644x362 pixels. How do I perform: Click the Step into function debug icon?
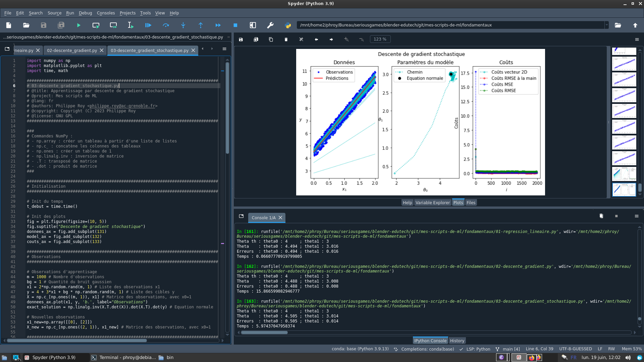click(x=183, y=25)
